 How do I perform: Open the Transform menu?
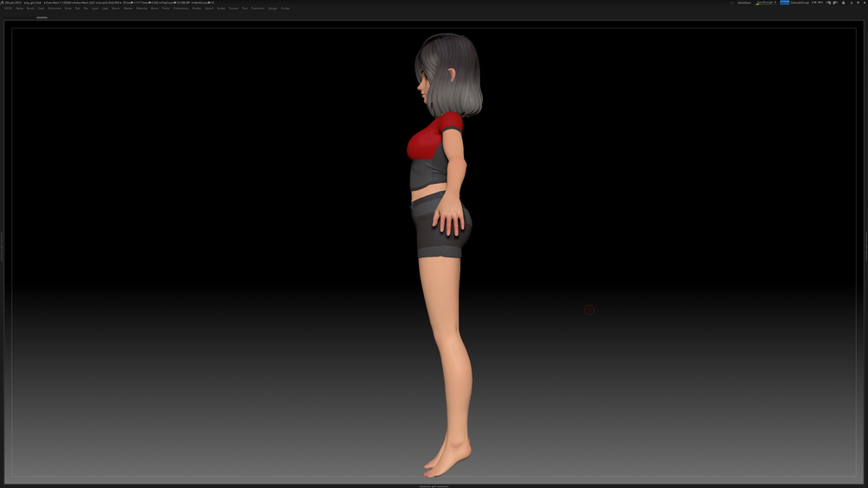pyautogui.click(x=257, y=9)
